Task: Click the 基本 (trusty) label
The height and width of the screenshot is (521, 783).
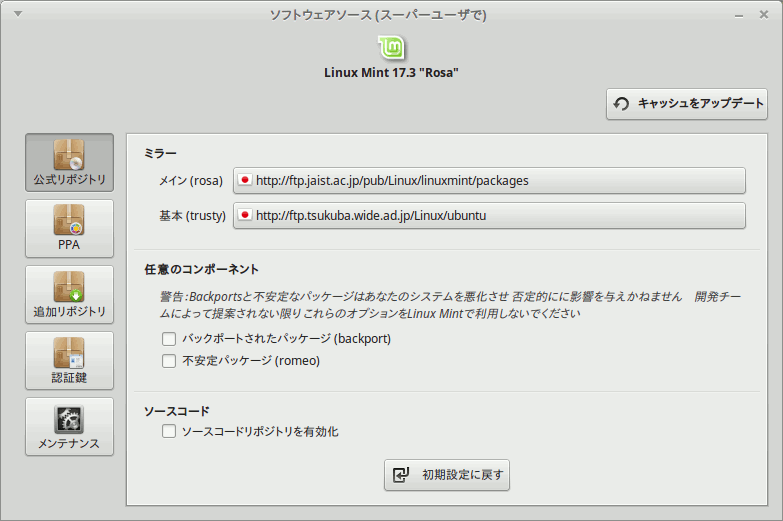Action: [192, 215]
